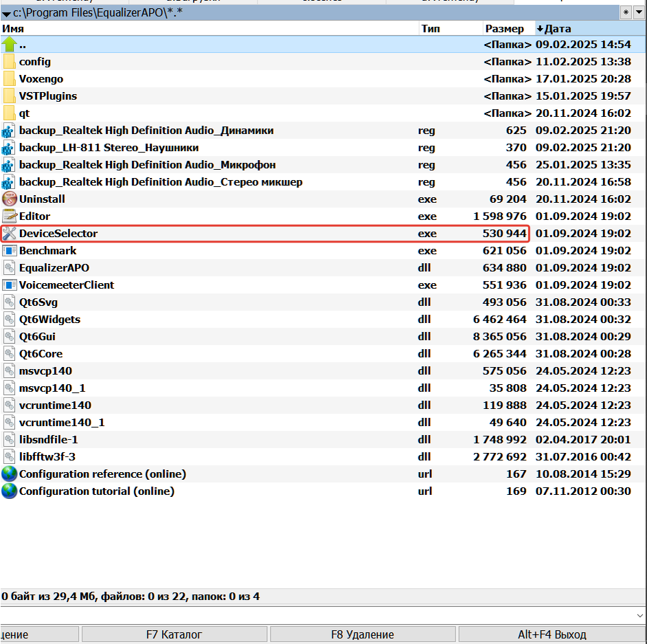Screen dimensions: 647x644
Task: Select the config folder icon
Action: coord(9,61)
